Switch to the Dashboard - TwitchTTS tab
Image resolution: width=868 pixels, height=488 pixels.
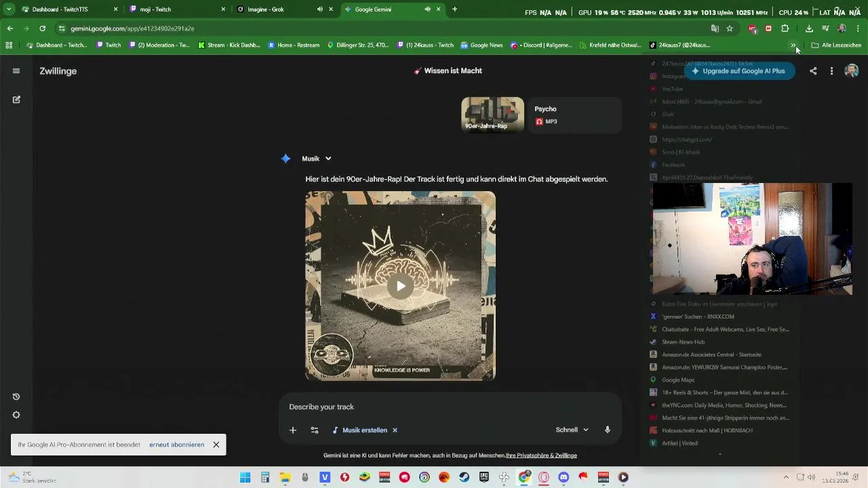coord(69,9)
